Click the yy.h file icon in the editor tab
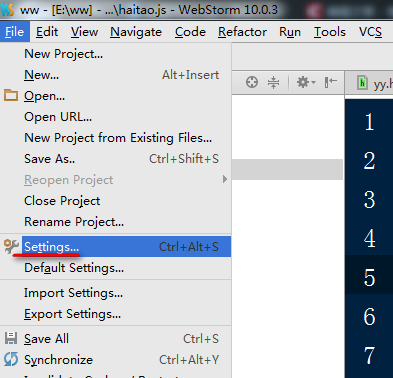Image resolution: width=393 pixels, height=378 pixels. tap(362, 82)
